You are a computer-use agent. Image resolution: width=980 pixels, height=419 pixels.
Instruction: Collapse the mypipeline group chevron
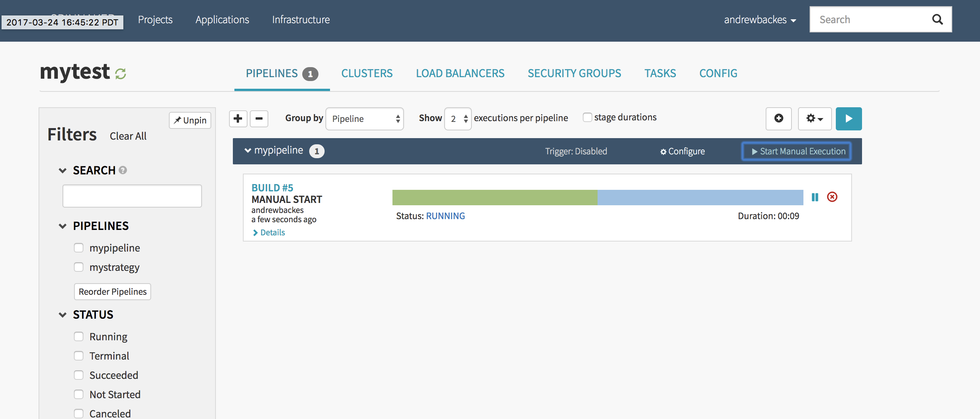coord(248,150)
